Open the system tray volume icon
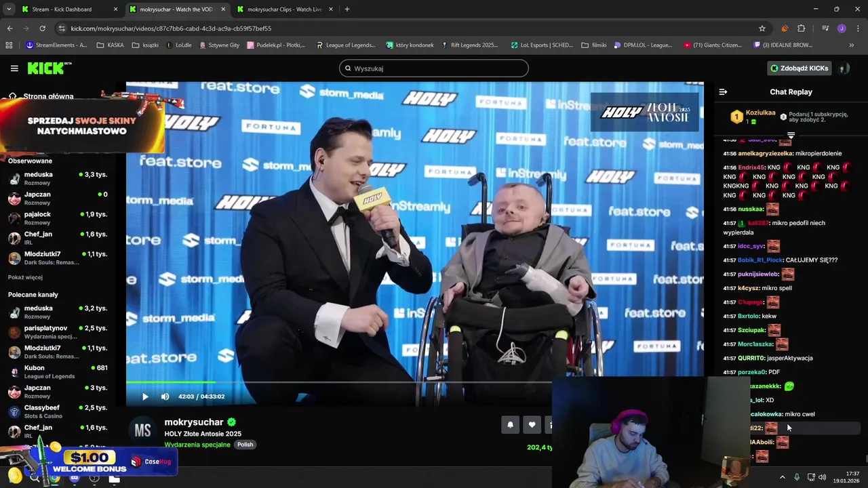This screenshot has height=488, width=868. [x=823, y=477]
